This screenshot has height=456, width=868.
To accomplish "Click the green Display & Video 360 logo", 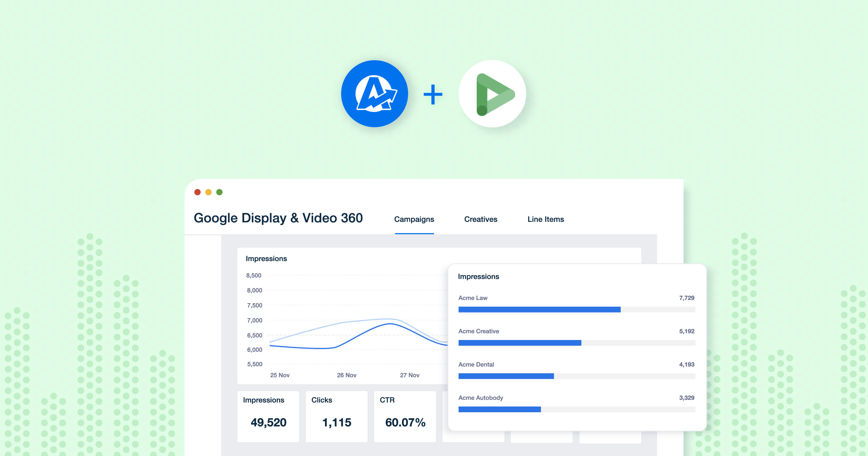I will click(x=492, y=94).
